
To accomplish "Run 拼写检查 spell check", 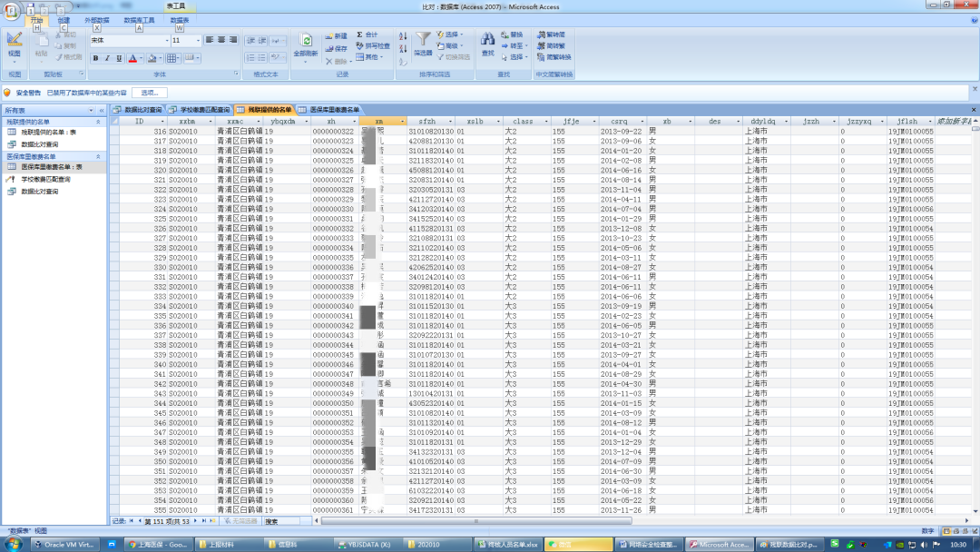I will click(x=372, y=45).
